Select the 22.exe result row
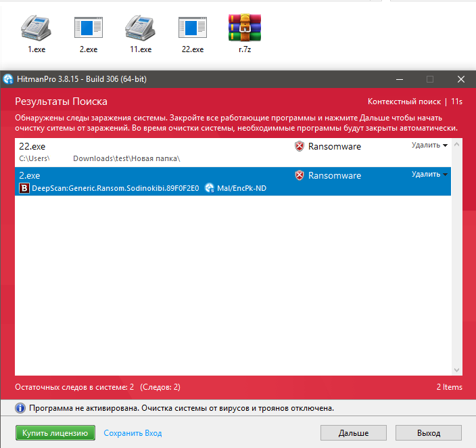The image size is (476, 448). tap(233, 152)
